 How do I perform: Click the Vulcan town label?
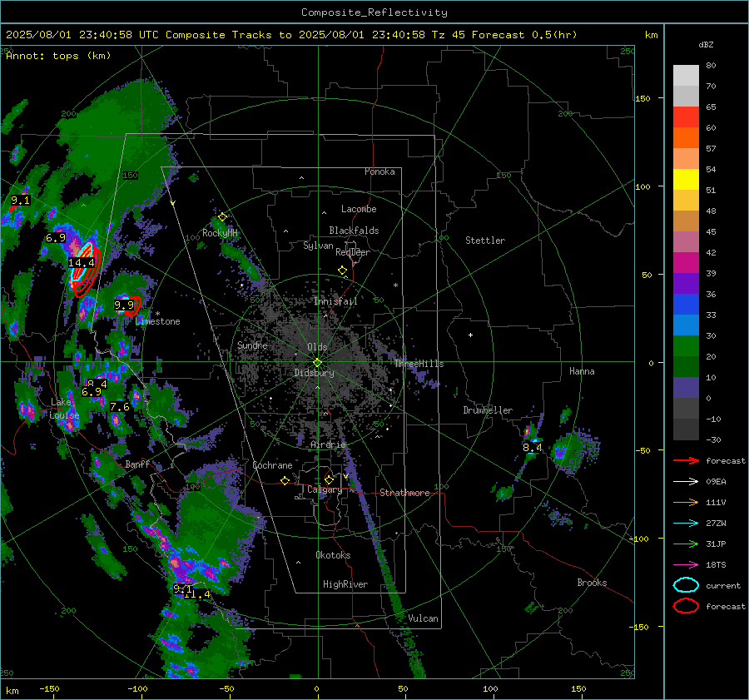click(x=423, y=618)
